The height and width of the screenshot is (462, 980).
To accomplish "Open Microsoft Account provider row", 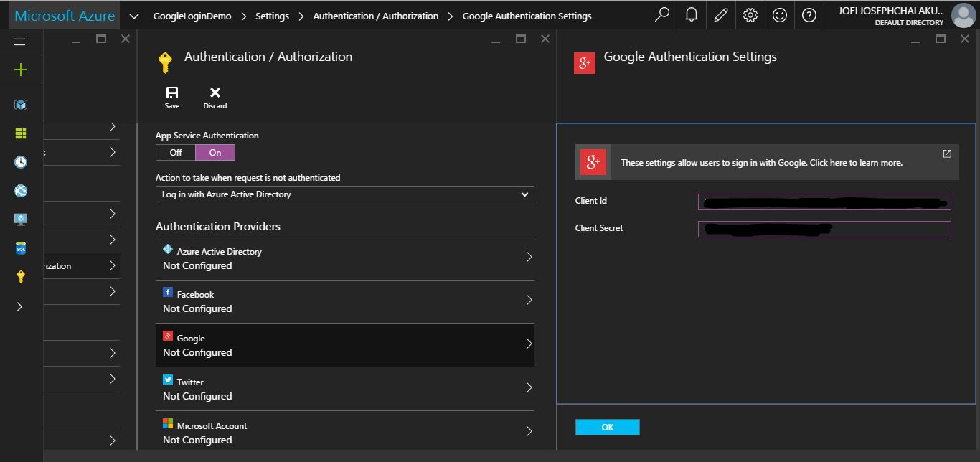I will click(x=345, y=432).
